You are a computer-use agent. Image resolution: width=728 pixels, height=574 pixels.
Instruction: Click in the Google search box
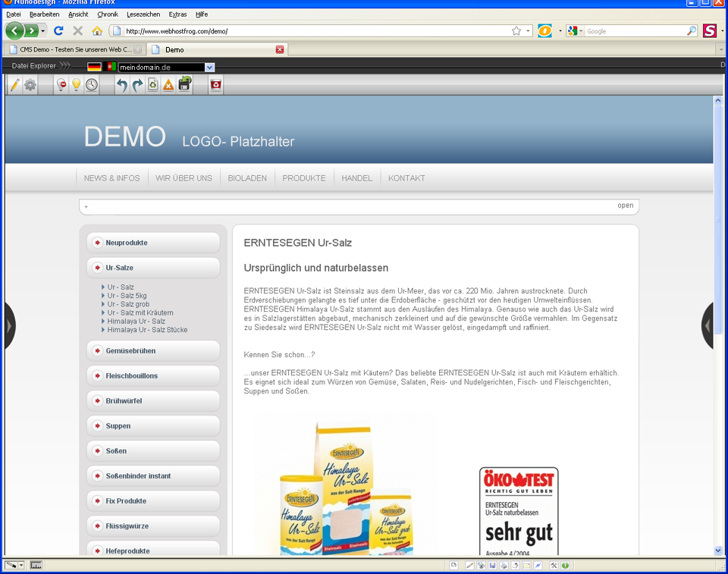point(635,31)
